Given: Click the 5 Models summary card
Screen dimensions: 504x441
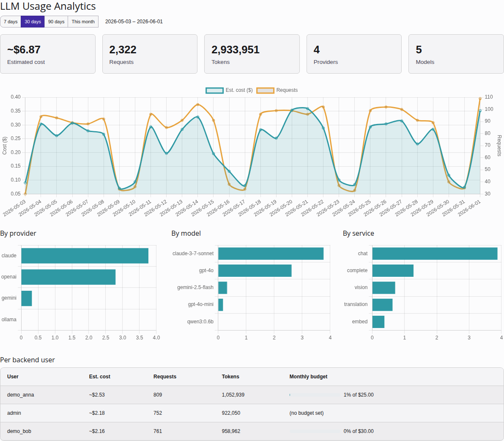Looking at the screenshot, I should [456, 54].
